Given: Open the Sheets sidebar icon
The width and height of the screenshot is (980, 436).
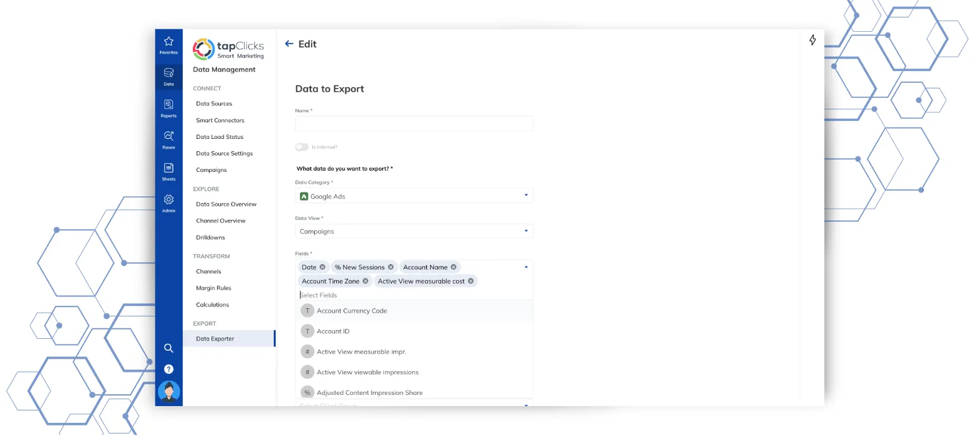Looking at the screenshot, I should click(x=169, y=172).
